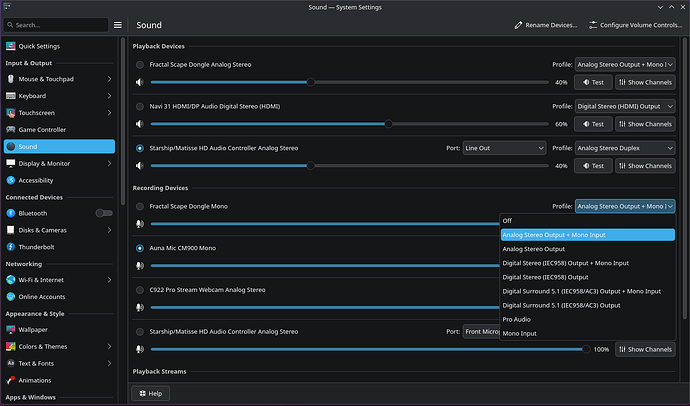Toggle the Bluetooth switch on
Image resolution: width=690 pixels, height=406 pixels.
[104, 213]
